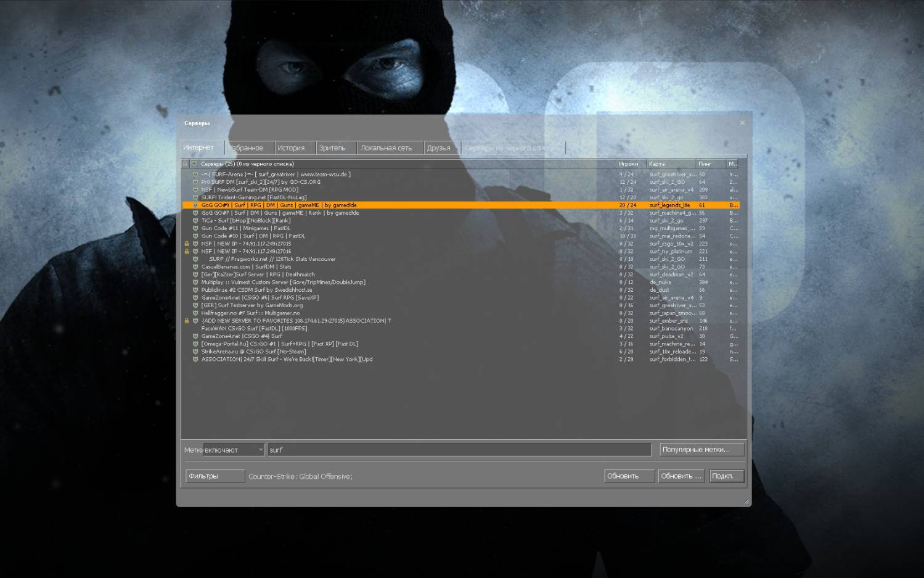Click VAC shield on highlighted GoG GO#9 row
924x578 pixels.
click(x=195, y=205)
